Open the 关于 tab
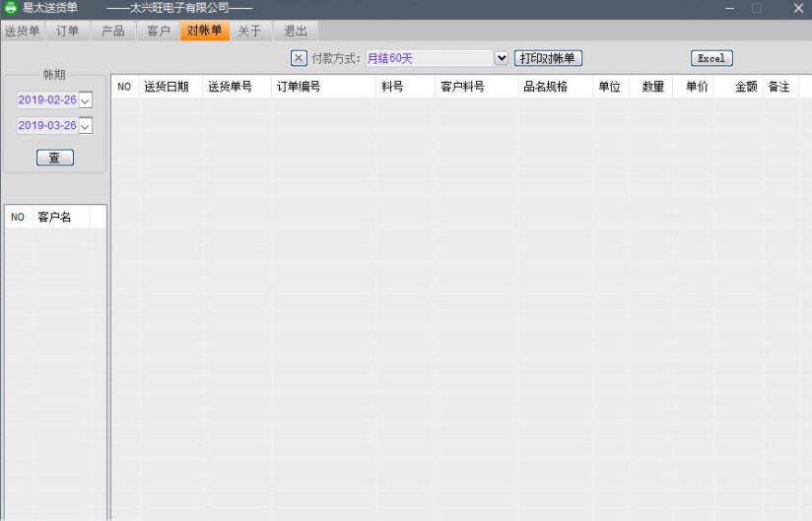Image resolution: width=812 pixels, height=521 pixels. coord(249,32)
